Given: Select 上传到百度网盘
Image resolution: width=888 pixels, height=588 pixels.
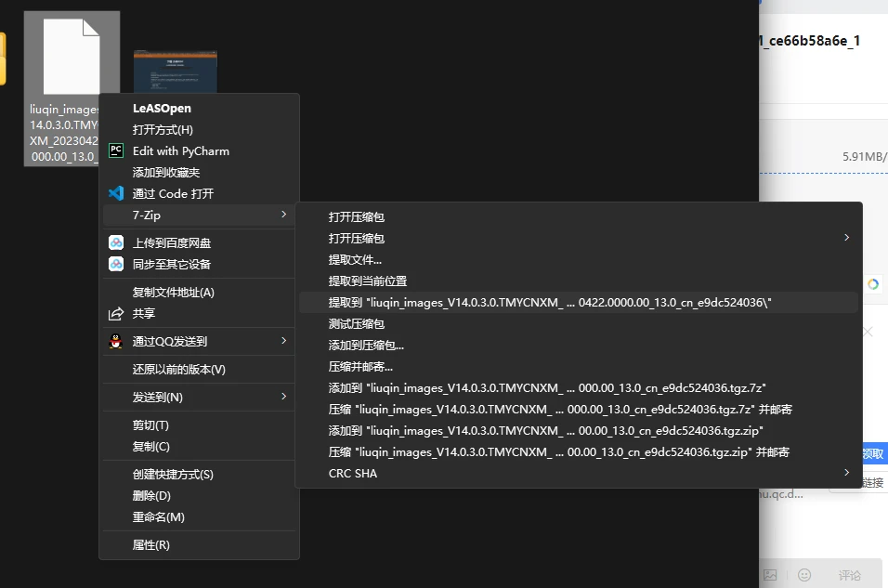Looking at the screenshot, I should click(x=199, y=243).
